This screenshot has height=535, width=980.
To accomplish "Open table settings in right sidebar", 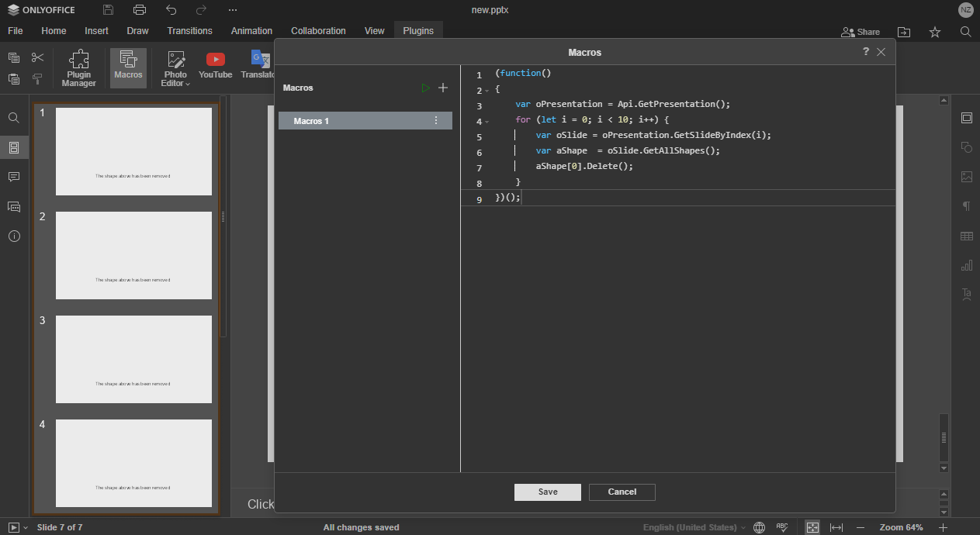I will coord(966,236).
